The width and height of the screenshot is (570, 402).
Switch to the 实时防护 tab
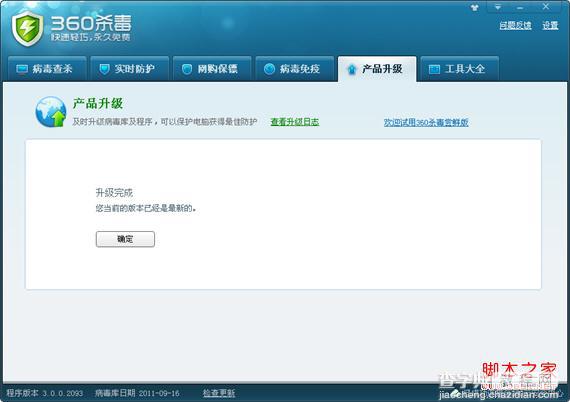[130, 69]
